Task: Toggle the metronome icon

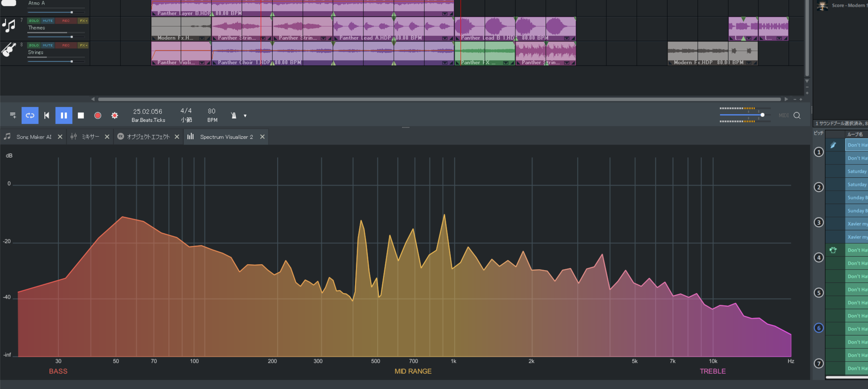Action: point(234,115)
